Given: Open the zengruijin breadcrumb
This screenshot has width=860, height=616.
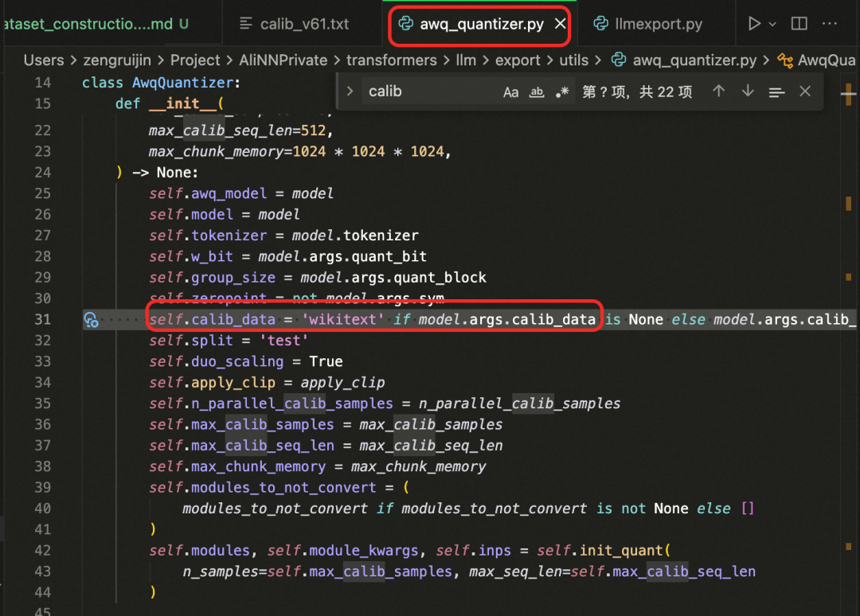Looking at the screenshot, I should [117, 60].
